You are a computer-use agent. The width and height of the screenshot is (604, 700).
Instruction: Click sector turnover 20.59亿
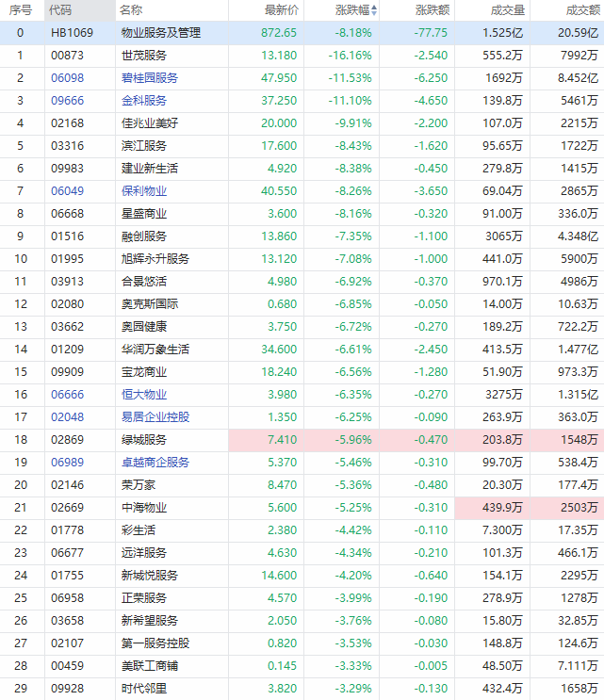click(579, 33)
